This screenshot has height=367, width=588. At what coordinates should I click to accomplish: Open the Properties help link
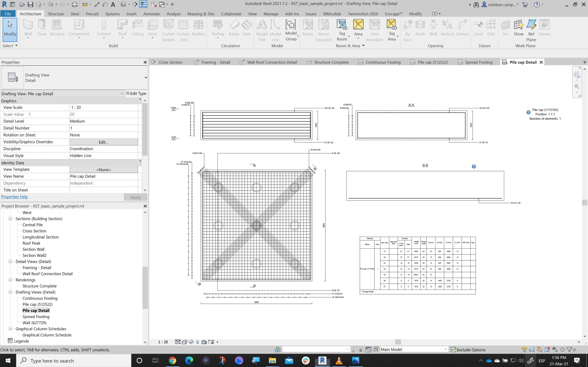(x=14, y=197)
